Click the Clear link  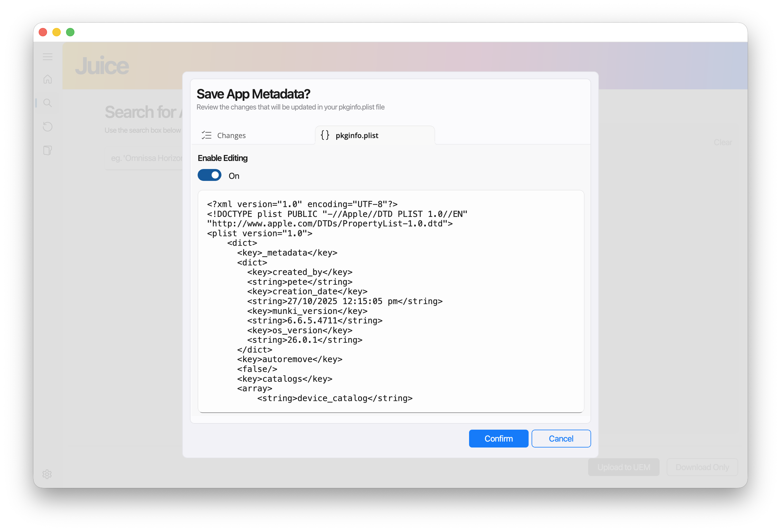[x=723, y=143]
